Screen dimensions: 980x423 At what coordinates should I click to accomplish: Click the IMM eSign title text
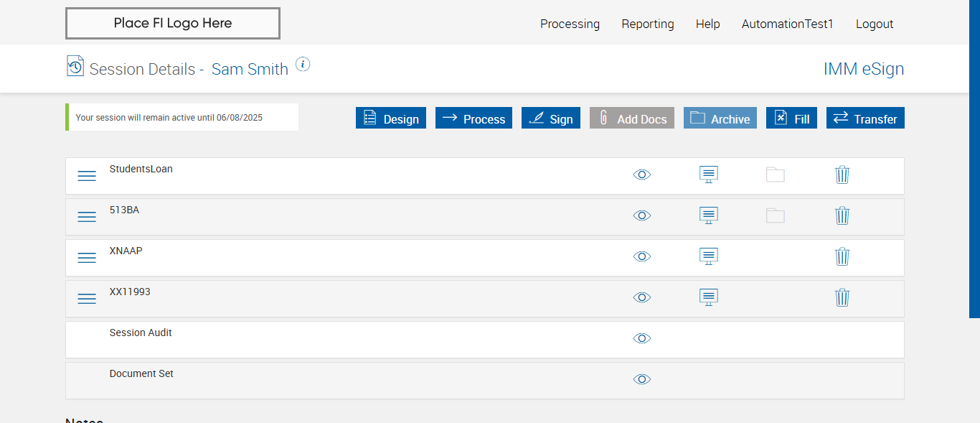coord(864,69)
